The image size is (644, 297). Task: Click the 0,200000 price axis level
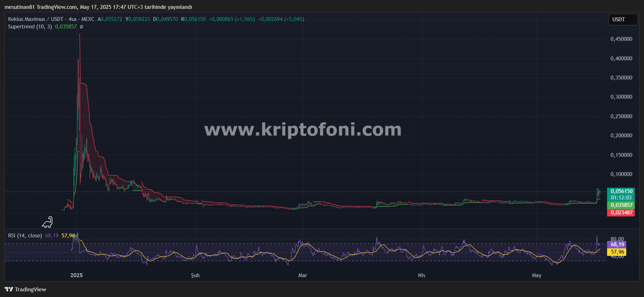point(621,136)
